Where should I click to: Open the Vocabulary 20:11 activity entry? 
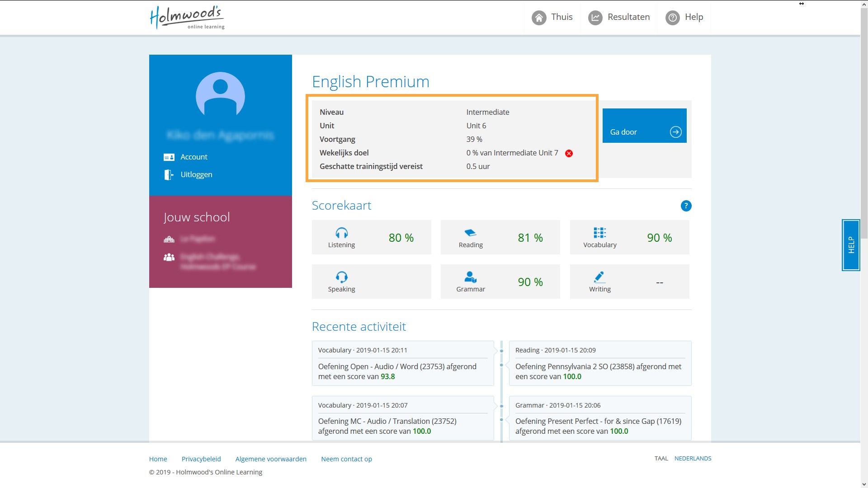pyautogui.click(x=403, y=363)
